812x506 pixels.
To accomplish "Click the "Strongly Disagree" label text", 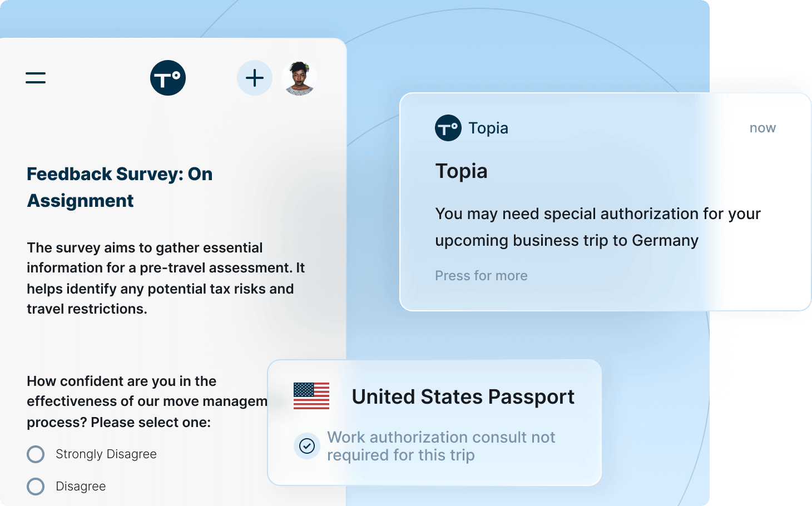I will (106, 454).
